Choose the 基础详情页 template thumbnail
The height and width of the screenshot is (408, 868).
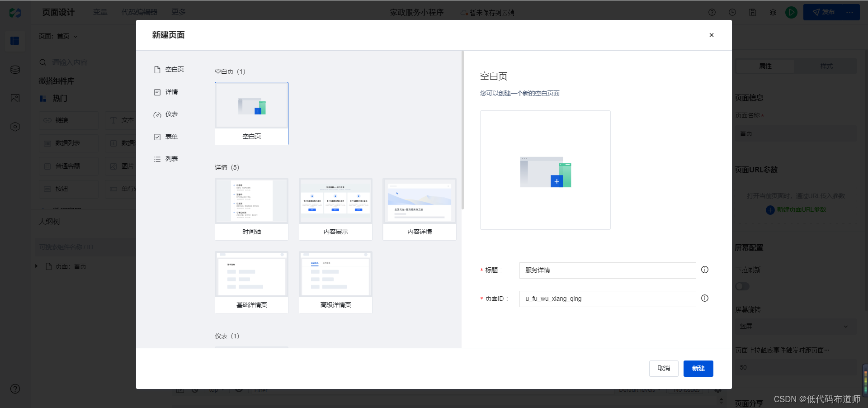[251, 282]
